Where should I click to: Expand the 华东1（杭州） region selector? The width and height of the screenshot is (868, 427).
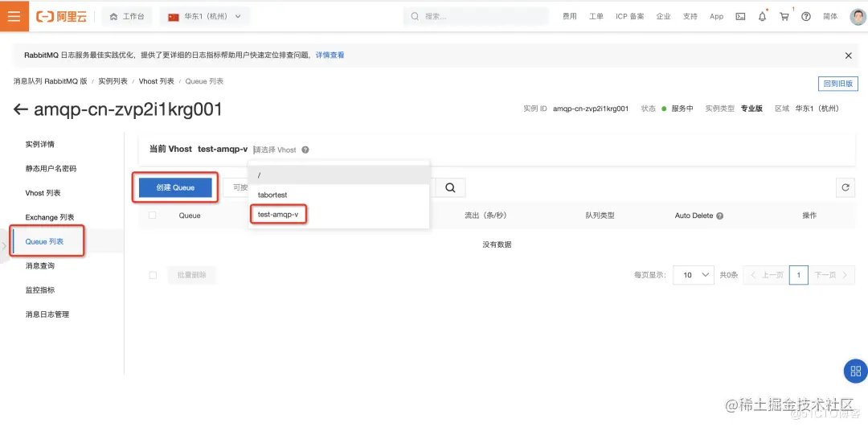204,17
